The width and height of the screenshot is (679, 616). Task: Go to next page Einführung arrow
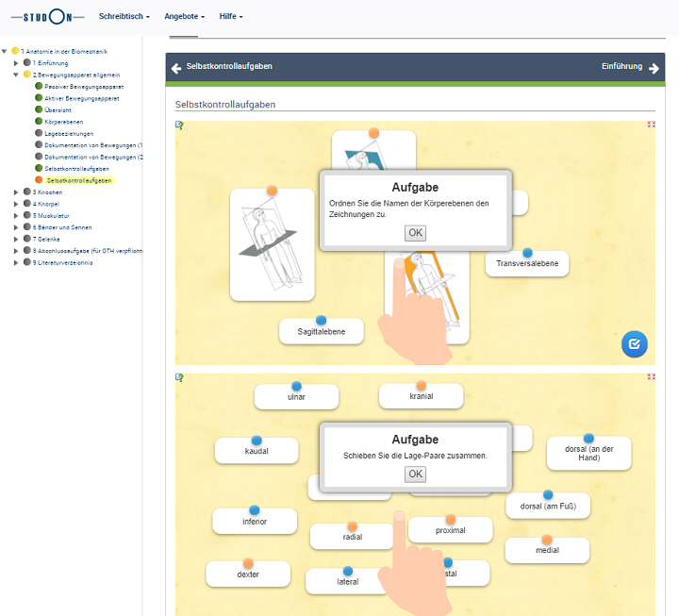coord(654,67)
